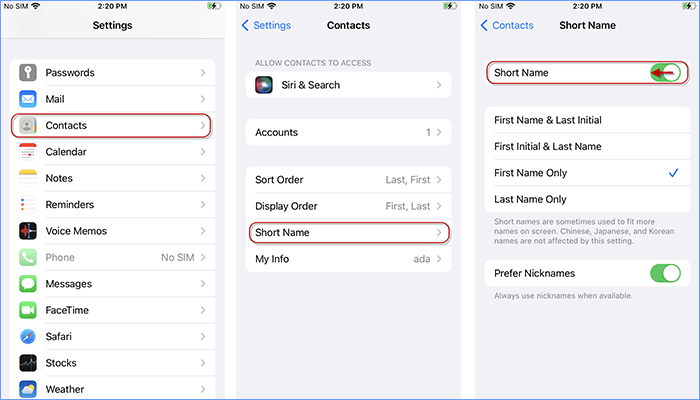Open Accounts row chevron
The image size is (700, 400).
pos(439,132)
